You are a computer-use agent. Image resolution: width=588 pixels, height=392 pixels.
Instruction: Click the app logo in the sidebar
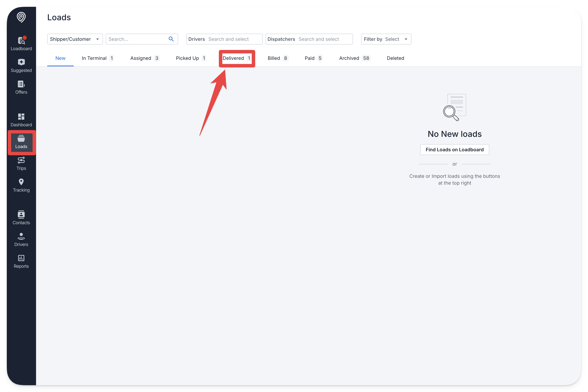[21, 17]
